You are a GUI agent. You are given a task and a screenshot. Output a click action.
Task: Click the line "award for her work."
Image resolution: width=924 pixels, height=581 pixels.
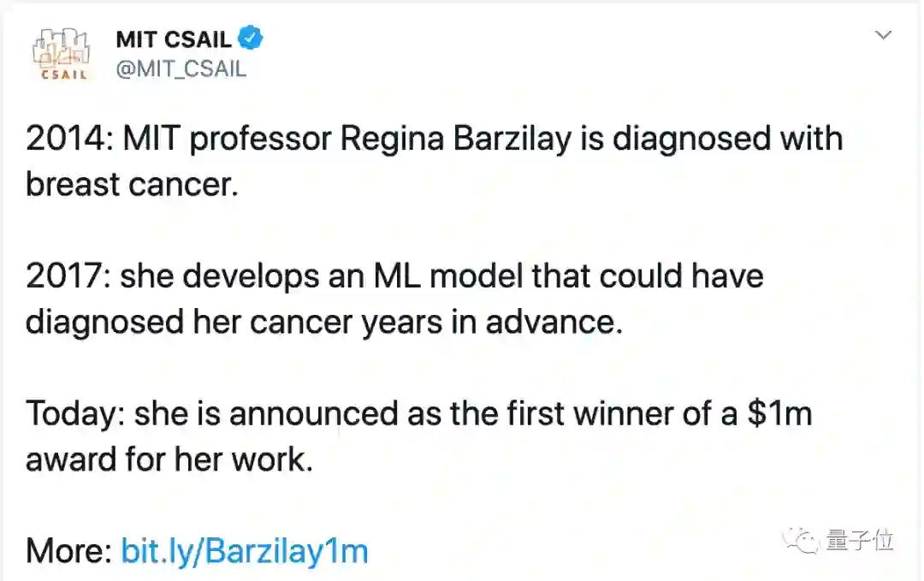tap(169, 459)
